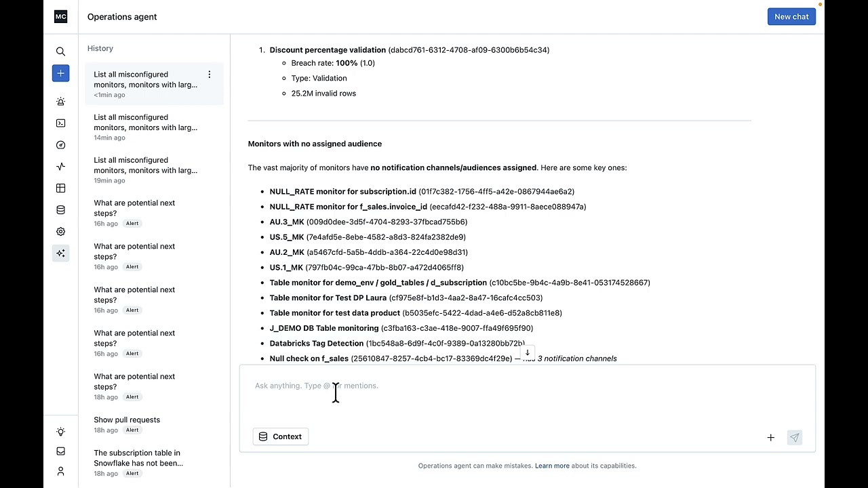
Task: Open the gauge dashboard icon in sidebar
Action: (x=60, y=145)
